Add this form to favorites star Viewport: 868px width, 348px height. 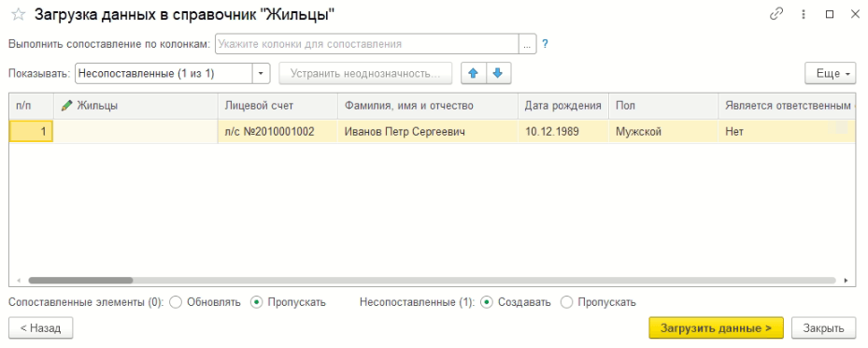(19, 15)
